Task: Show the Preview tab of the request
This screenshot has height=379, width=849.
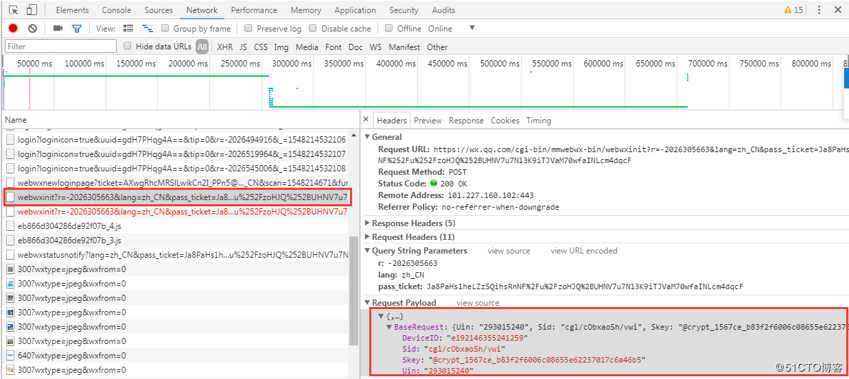Action: [x=428, y=120]
